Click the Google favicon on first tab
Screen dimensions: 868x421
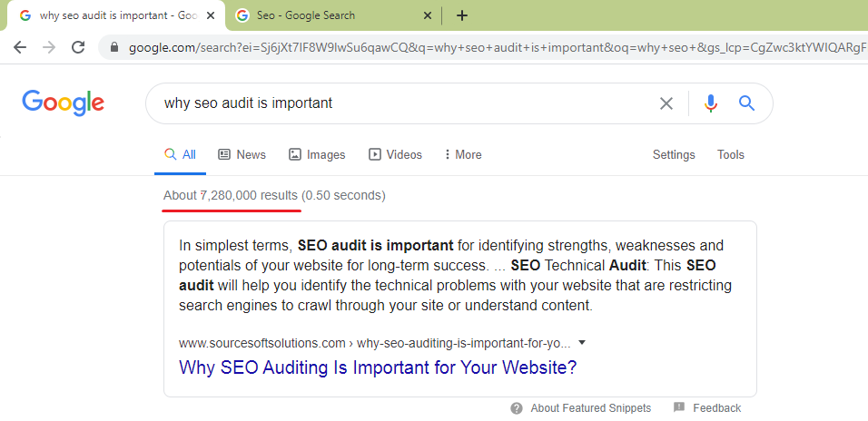(x=25, y=15)
